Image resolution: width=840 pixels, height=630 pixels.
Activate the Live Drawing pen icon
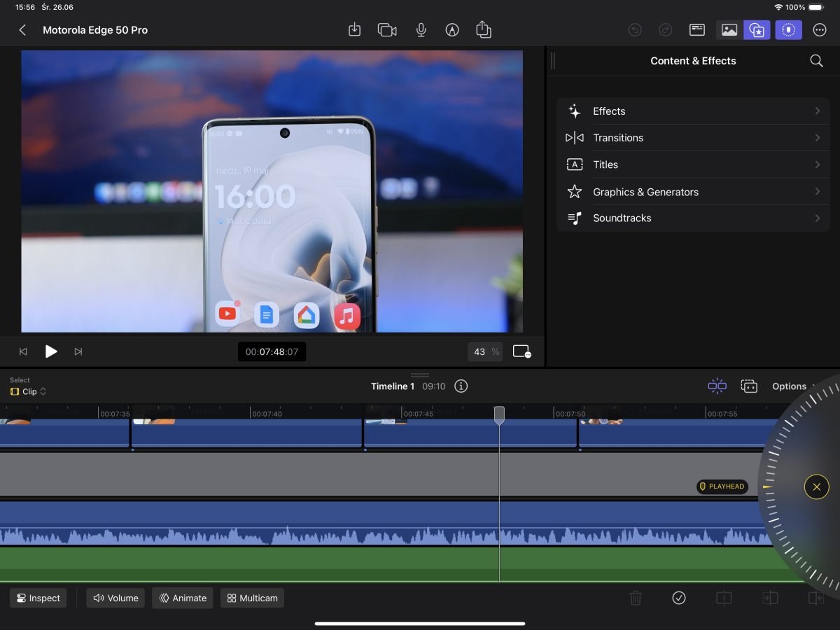[x=452, y=30]
